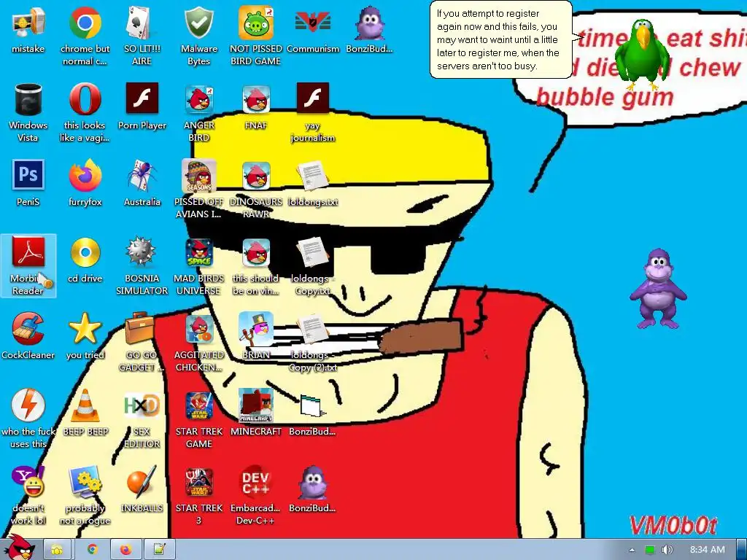This screenshot has width=747, height=560.
Task: Open the 'probably not a rogue' icon
Action: pyautogui.click(x=85, y=496)
